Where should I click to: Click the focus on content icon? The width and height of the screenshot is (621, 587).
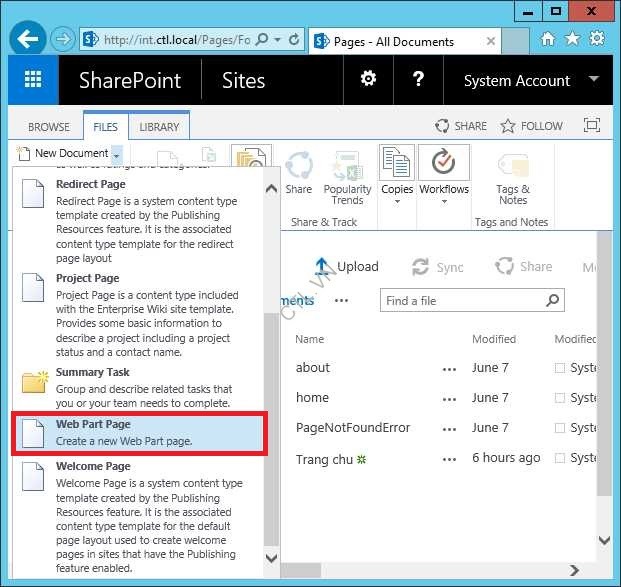click(592, 126)
